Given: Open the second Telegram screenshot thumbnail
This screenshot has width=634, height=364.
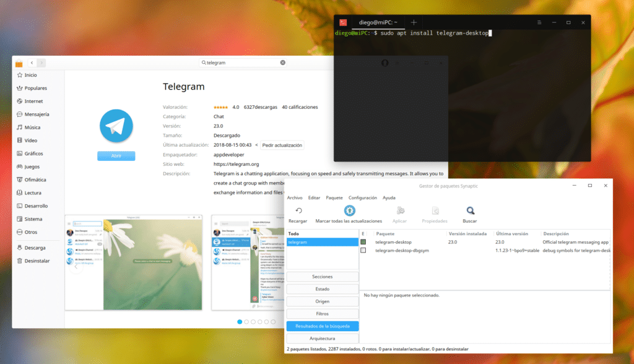Looking at the screenshot, I should [248, 263].
